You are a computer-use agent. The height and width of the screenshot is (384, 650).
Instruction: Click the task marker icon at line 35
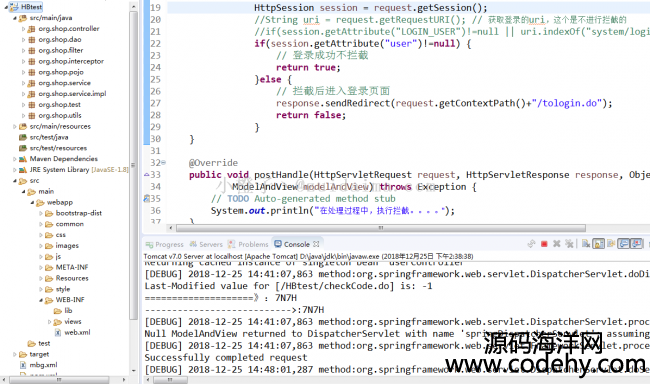point(146,199)
